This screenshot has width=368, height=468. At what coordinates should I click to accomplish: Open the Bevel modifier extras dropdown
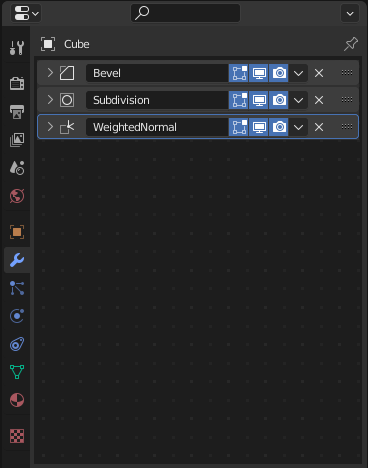(x=298, y=73)
